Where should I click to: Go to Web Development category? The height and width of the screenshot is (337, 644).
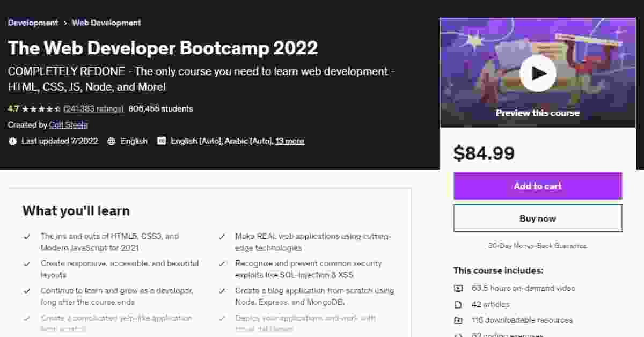[106, 23]
